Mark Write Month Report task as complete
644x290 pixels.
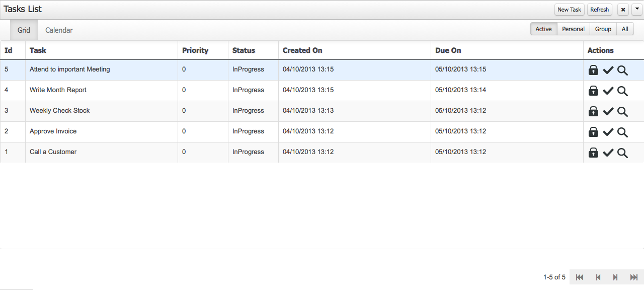click(608, 91)
